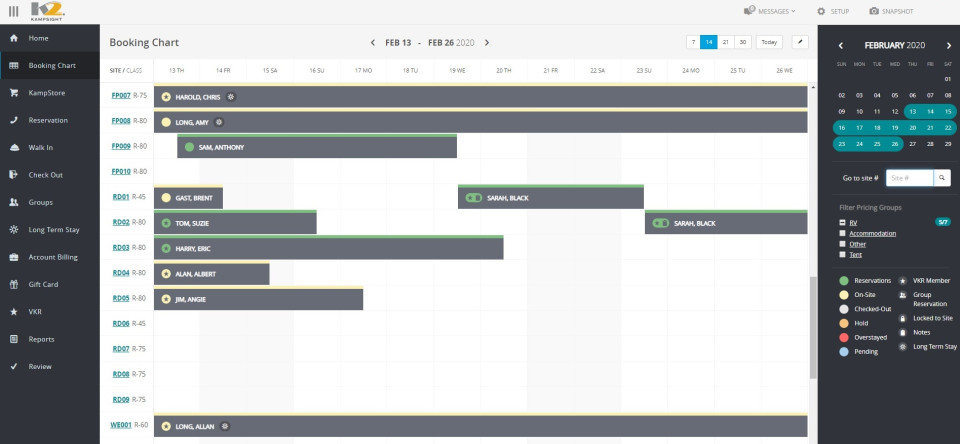960x444 pixels.
Task: Click the Check Out exit icon
Action: [x=14, y=175]
